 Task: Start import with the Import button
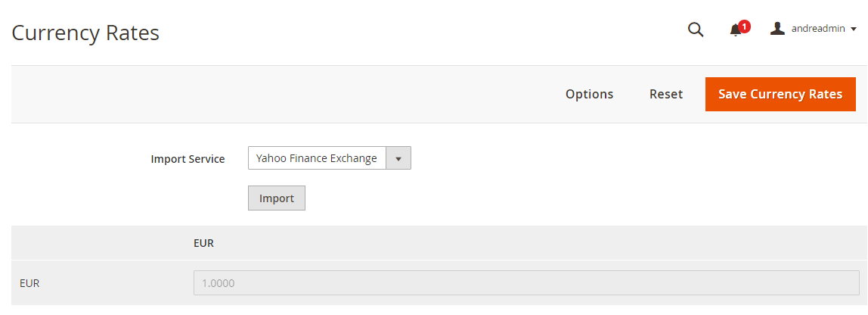point(276,198)
